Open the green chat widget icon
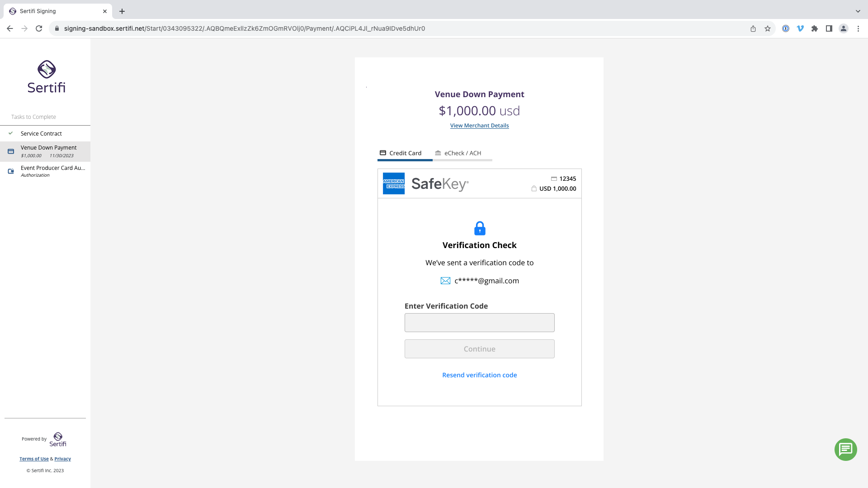 click(x=845, y=450)
